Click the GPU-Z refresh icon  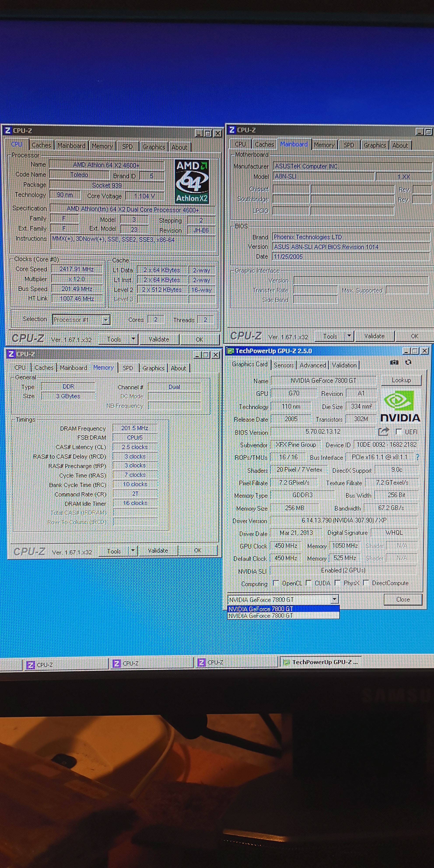point(408,362)
